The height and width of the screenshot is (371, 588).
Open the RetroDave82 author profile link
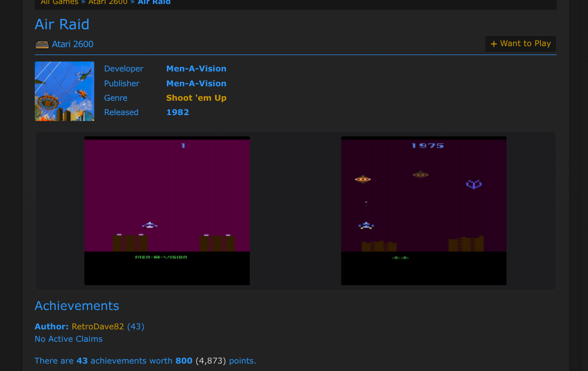97,326
